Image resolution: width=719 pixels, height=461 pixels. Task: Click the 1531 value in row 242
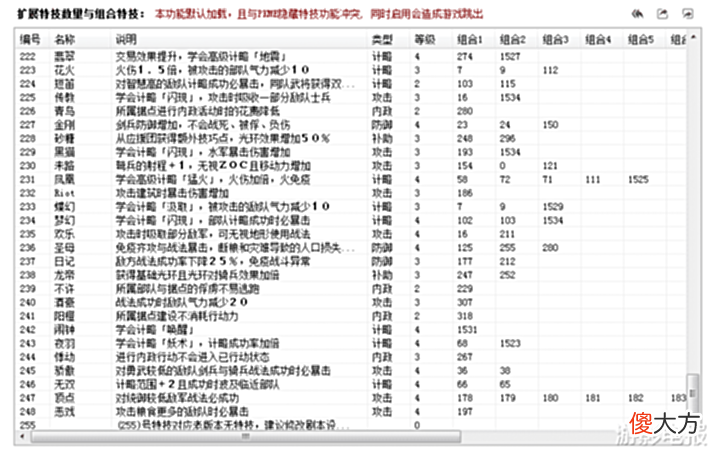point(467,330)
